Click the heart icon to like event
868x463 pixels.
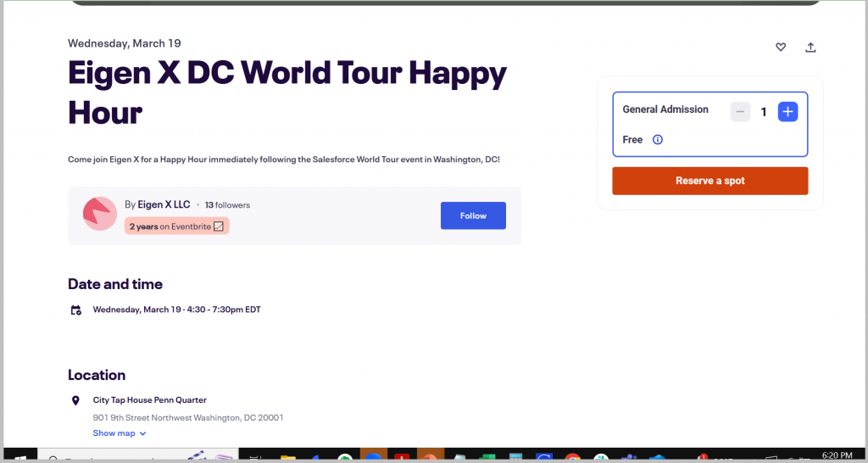point(781,47)
